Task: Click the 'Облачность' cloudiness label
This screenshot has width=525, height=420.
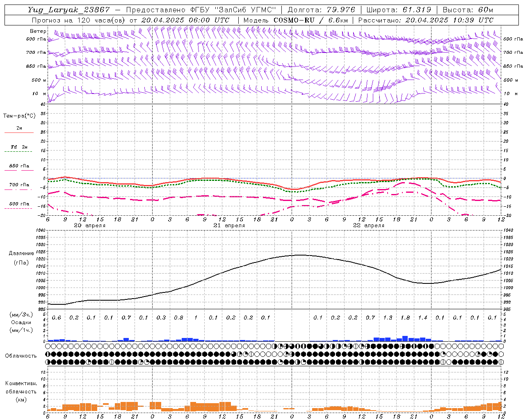Action: click(21, 356)
